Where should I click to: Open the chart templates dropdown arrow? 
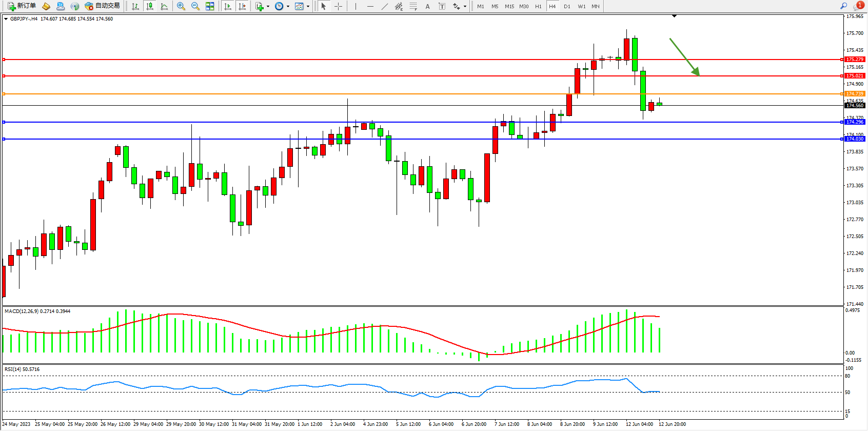[308, 7]
